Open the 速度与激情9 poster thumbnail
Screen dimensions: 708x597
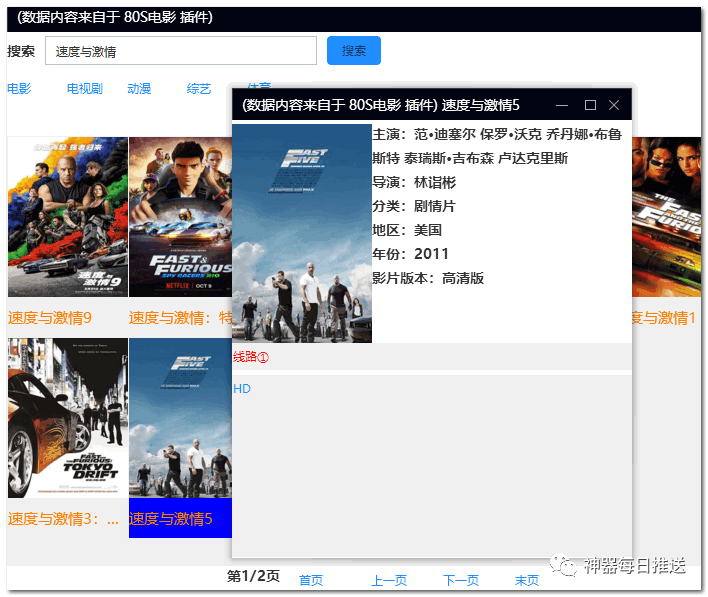point(68,217)
